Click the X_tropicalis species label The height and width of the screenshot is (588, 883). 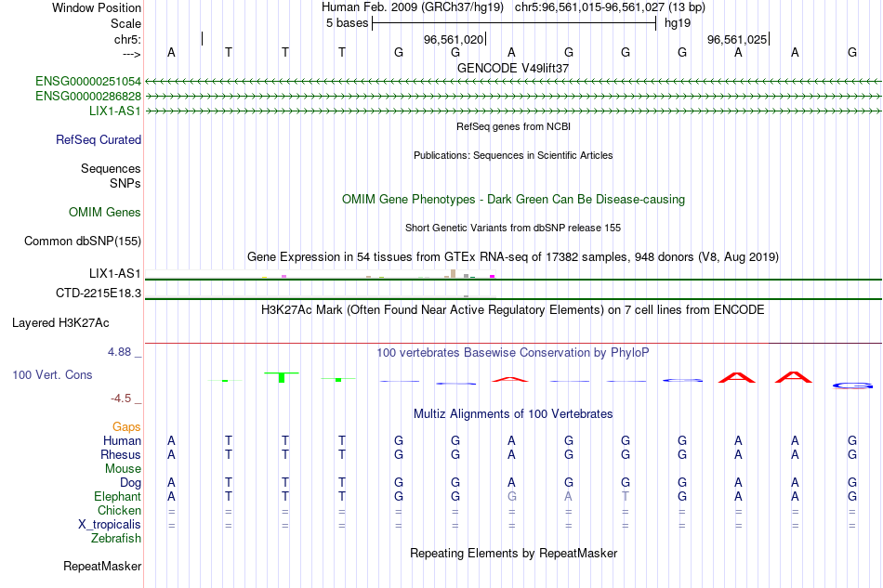110,525
